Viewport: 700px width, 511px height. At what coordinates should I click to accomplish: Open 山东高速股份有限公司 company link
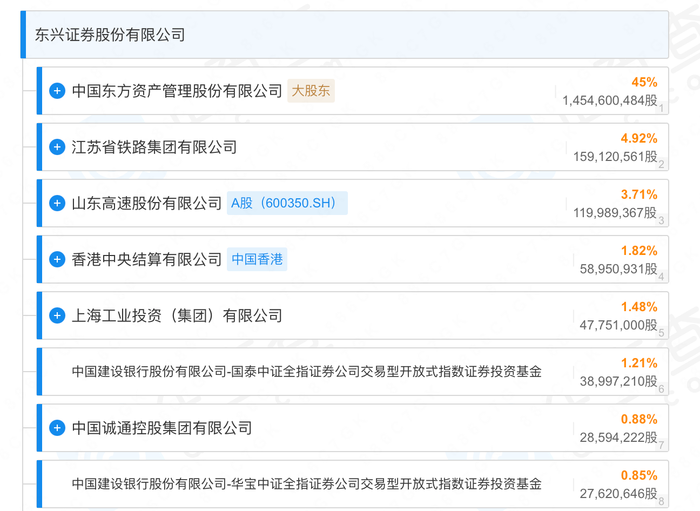pos(147,203)
